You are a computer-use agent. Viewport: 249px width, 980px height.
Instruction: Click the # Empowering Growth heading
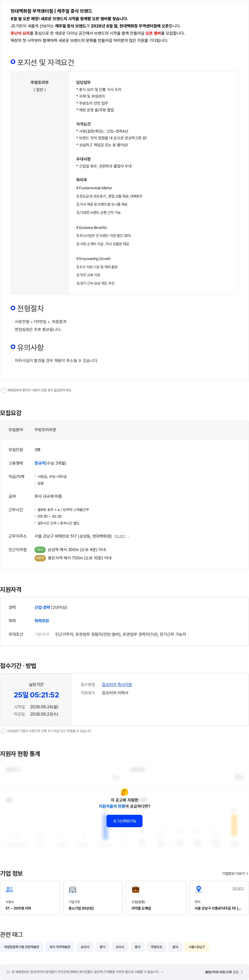[93, 259]
